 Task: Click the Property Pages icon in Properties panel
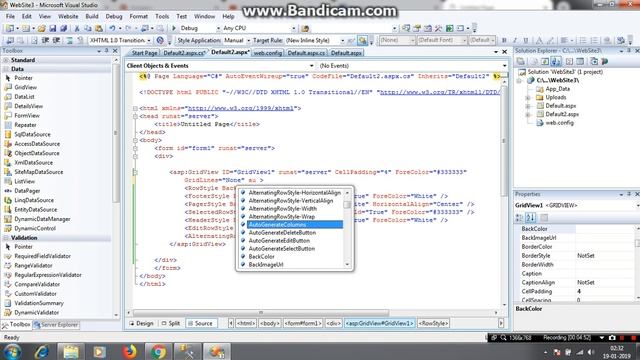[x=544, y=218]
